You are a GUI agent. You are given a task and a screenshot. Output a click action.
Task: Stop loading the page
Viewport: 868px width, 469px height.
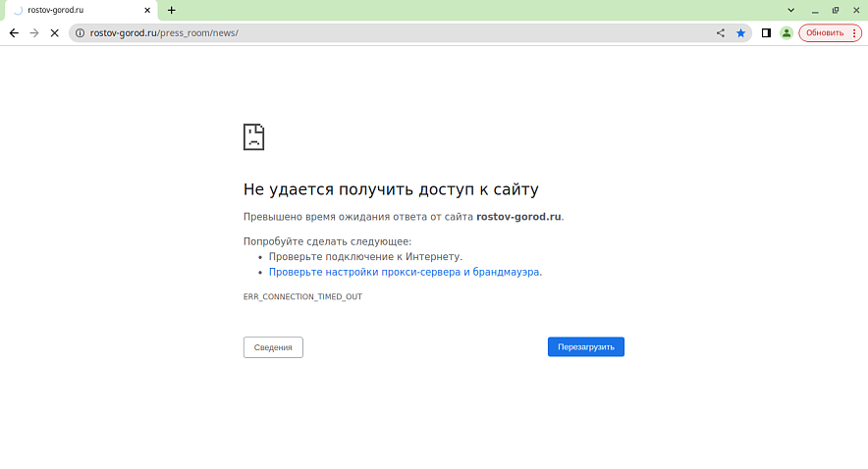pyautogui.click(x=55, y=32)
